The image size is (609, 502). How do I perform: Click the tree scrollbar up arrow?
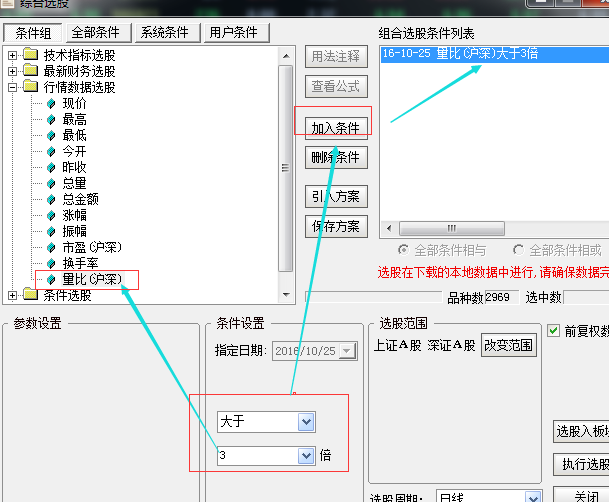(x=286, y=56)
